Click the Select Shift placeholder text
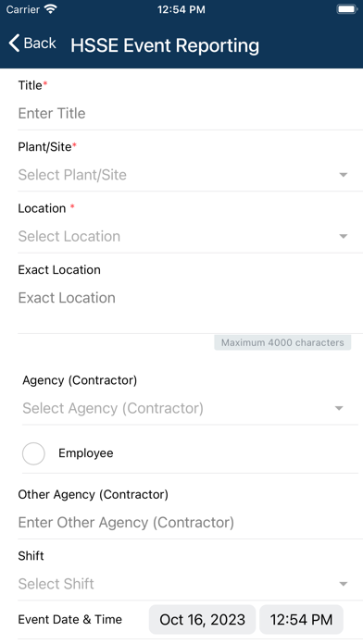The height and width of the screenshot is (644, 363). pos(56,584)
